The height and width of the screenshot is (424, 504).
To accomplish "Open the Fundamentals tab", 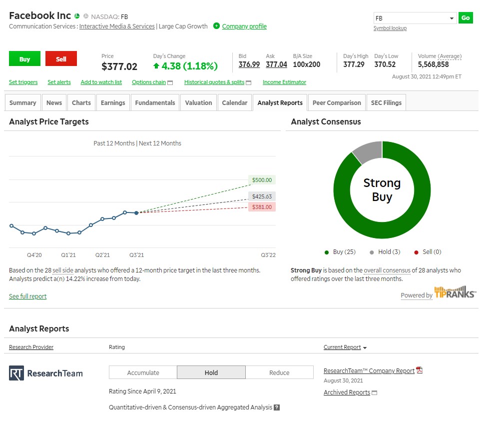I will pos(155,102).
